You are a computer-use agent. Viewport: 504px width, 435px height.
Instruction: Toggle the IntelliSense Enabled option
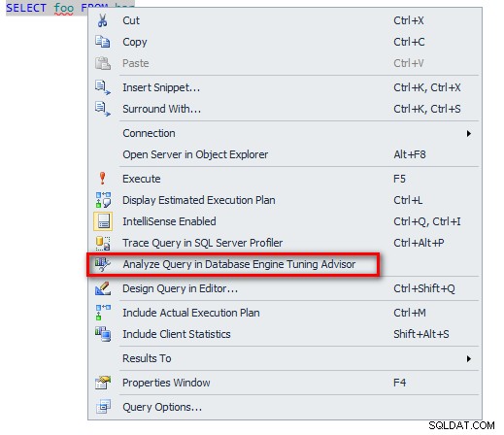(x=284, y=221)
